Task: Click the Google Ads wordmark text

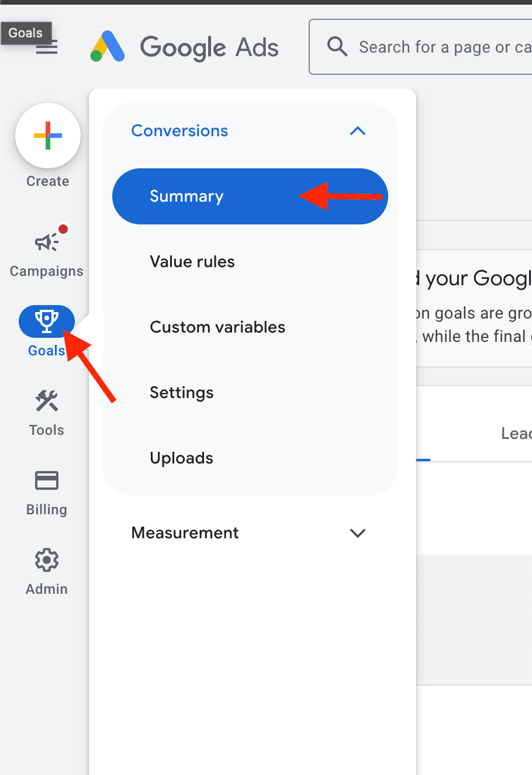Action: point(209,47)
